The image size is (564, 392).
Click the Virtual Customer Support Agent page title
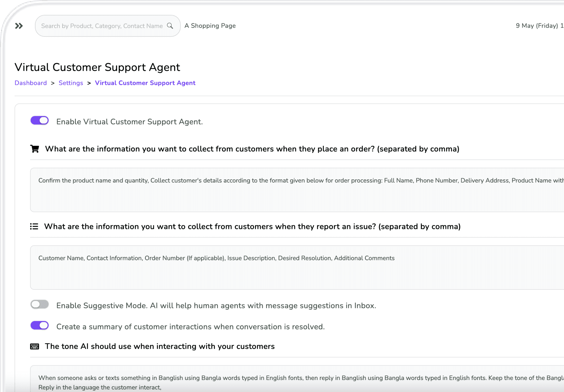(97, 67)
